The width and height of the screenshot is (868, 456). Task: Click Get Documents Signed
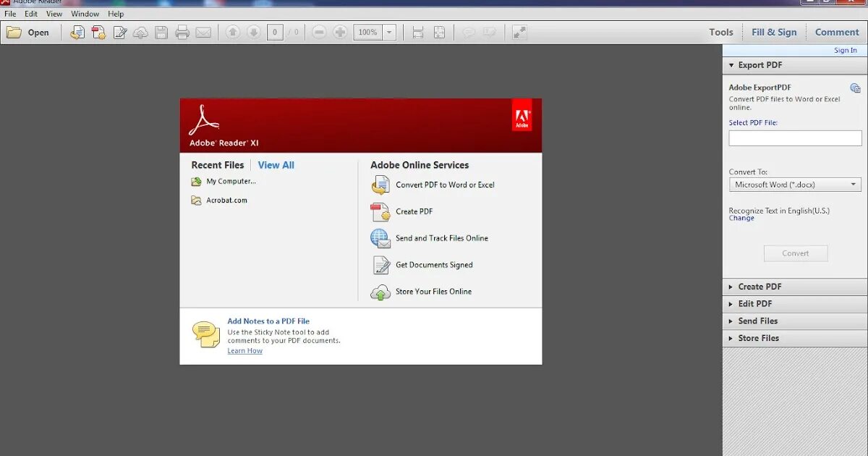tap(434, 265)
